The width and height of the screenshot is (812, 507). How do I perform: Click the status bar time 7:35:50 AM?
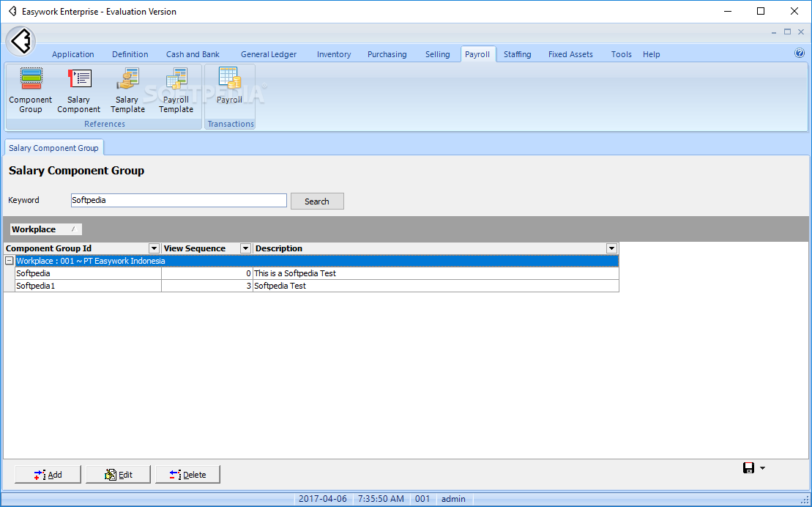pos(381,499)
